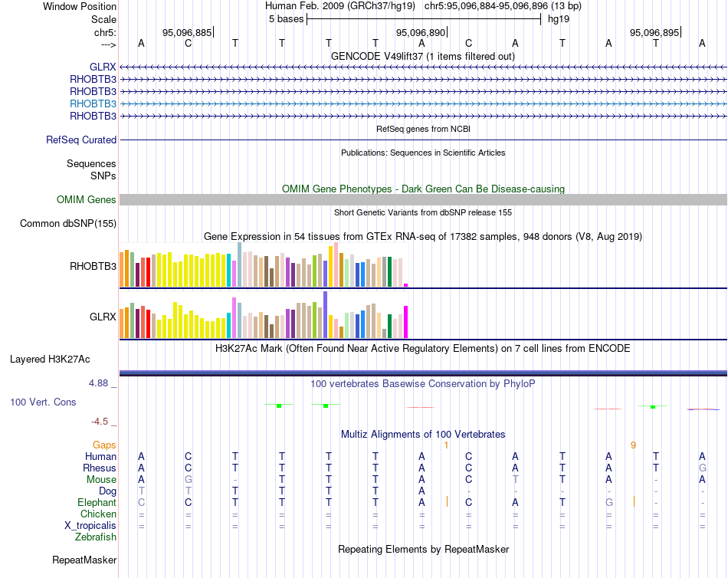
Task: Click the Gaps row label
Action: pyautogui.click(x=104, y=445)
